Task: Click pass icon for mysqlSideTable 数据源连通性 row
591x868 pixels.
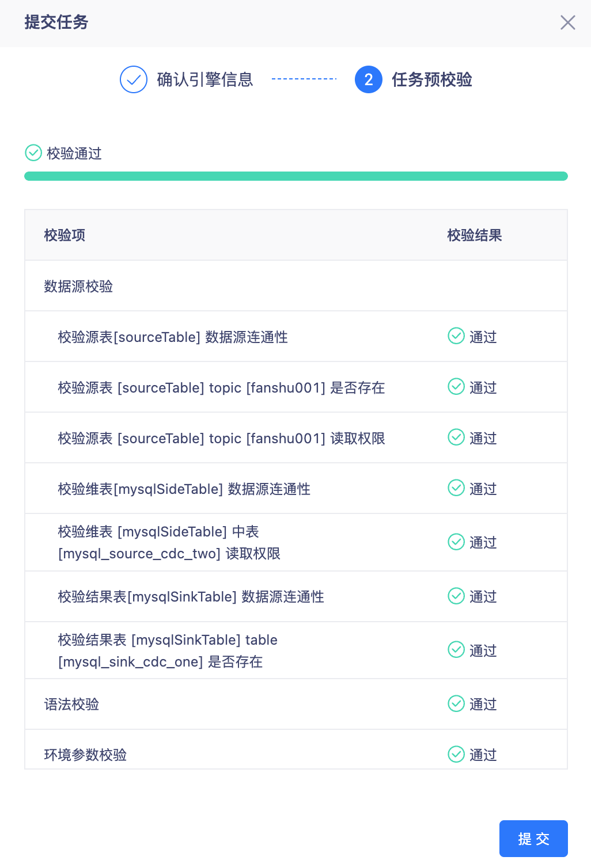Action: (456, 488)
